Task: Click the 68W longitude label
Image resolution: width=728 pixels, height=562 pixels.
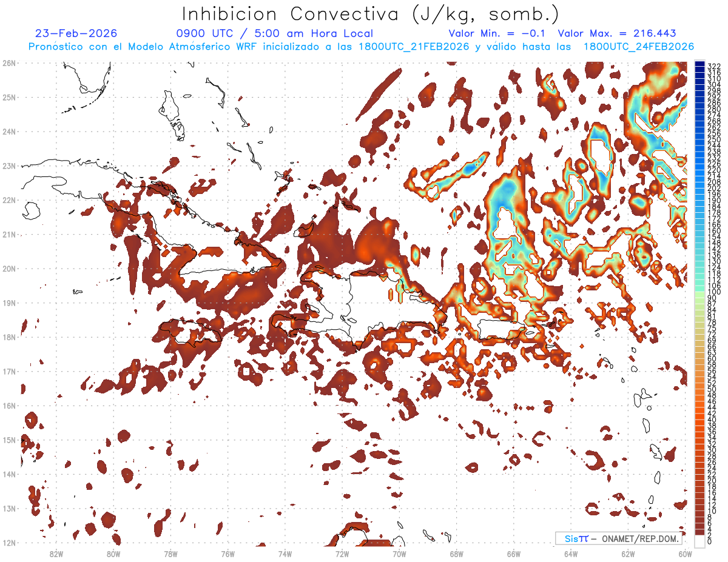Action: coord(457,554)
